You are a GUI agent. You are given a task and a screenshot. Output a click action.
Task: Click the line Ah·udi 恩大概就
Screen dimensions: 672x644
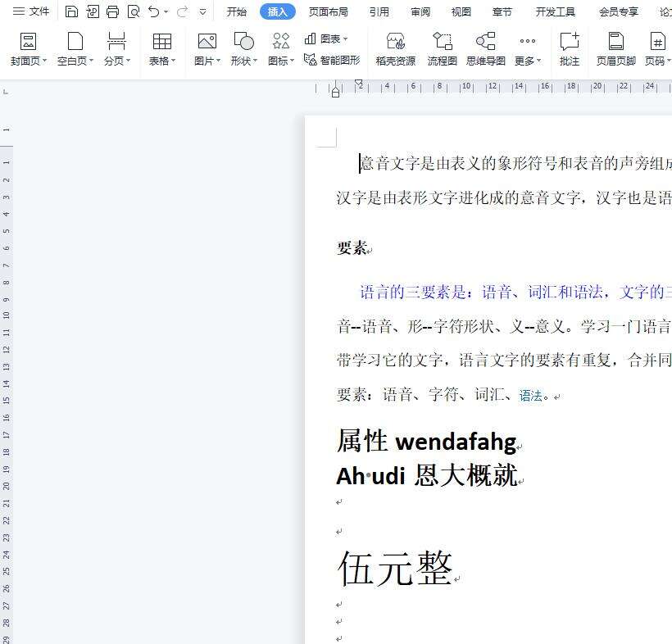coord(427,475)
